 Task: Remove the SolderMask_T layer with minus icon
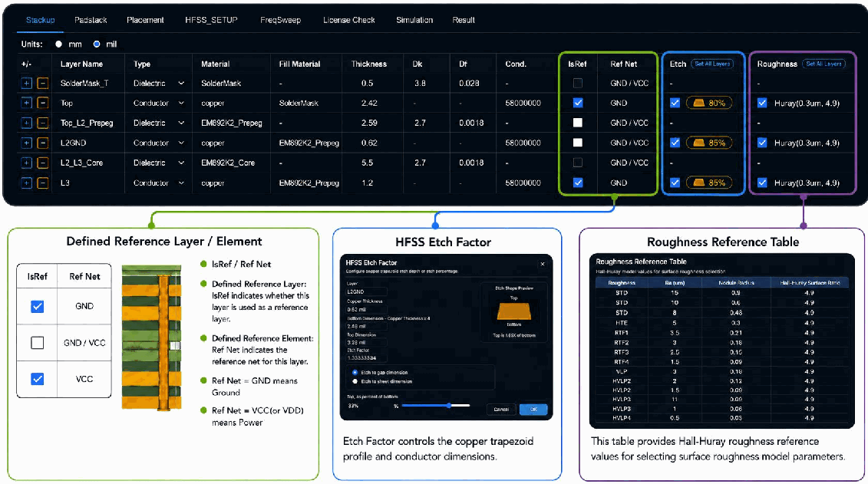coord(43,83)
